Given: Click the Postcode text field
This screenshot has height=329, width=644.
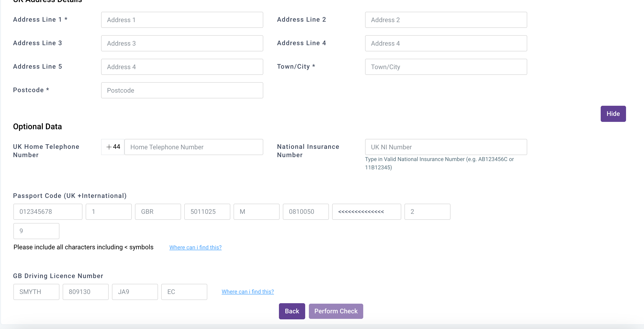Looking at the screenshot, I should (182, 90).
